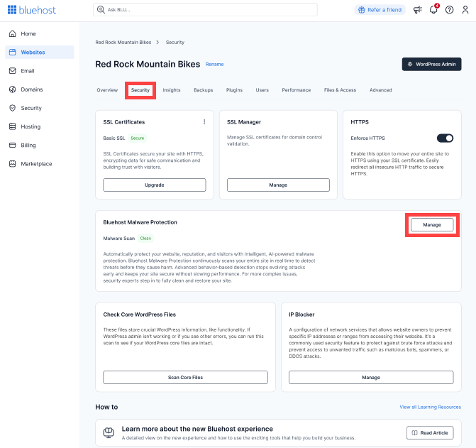Click the green Secure badge by Basic SSL
Screen dimensions: 476x448
coord(137,138)
